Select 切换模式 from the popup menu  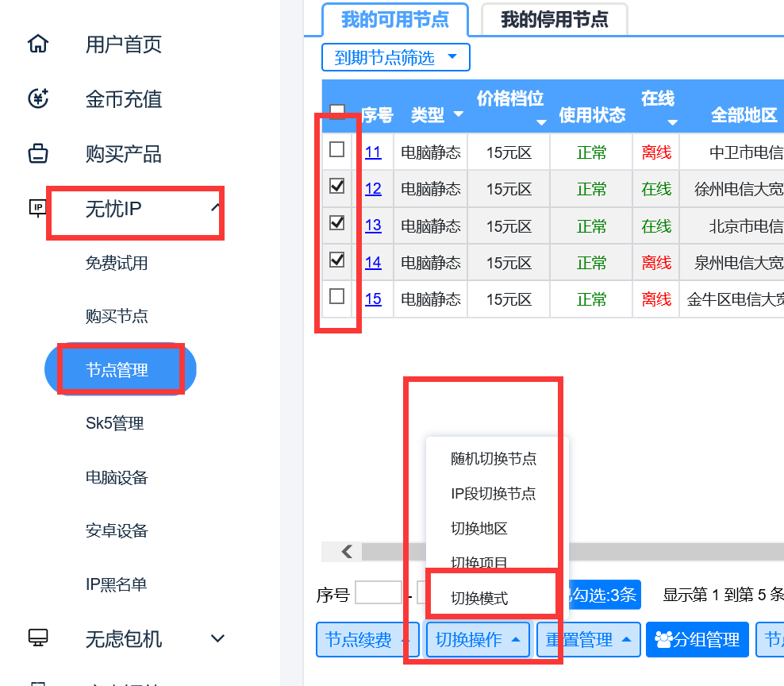tap(479, 598)
